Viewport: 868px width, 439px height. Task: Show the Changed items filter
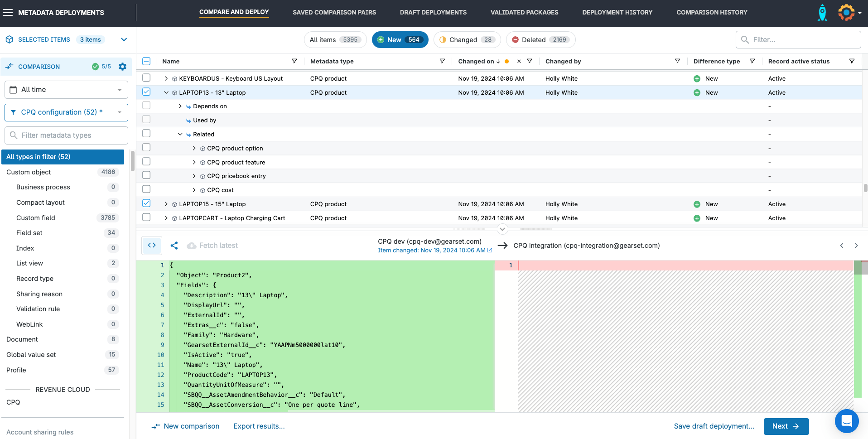pyautogui.click(x=467, y=40)
